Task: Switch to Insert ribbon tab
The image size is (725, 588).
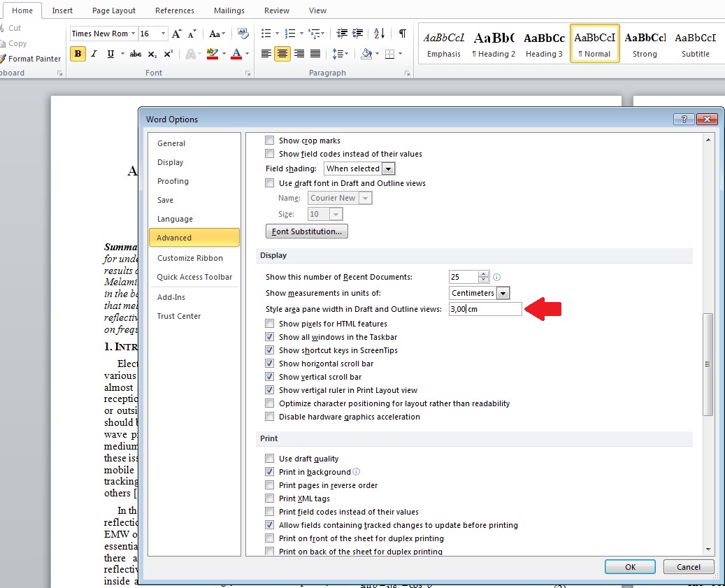Action: pos(62,10)
